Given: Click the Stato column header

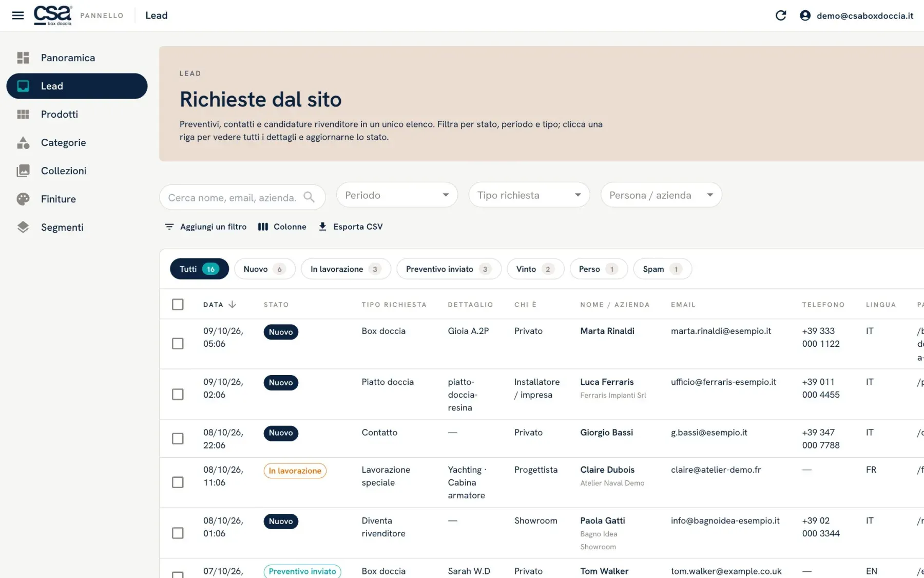Looking at the screenshot, I should 276,305.
